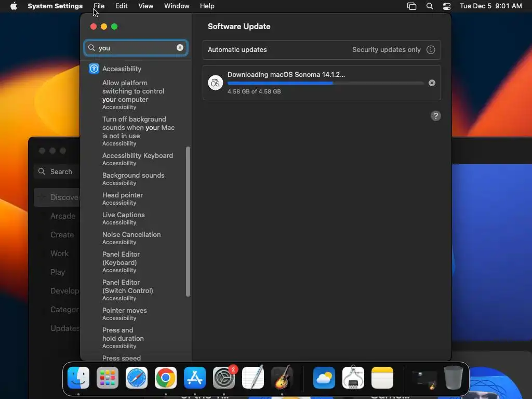Select the 'Accessibility Keyboard' result
This screenshot has height=399, width=532.
pyautogui.click(x=137, y=159)
